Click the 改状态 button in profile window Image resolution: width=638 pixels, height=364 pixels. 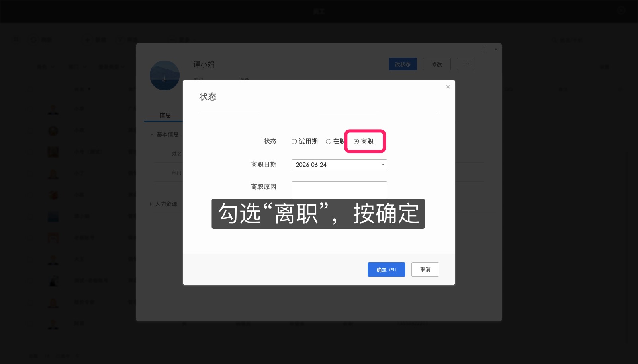pyautogui.click(x=403, y=64)
